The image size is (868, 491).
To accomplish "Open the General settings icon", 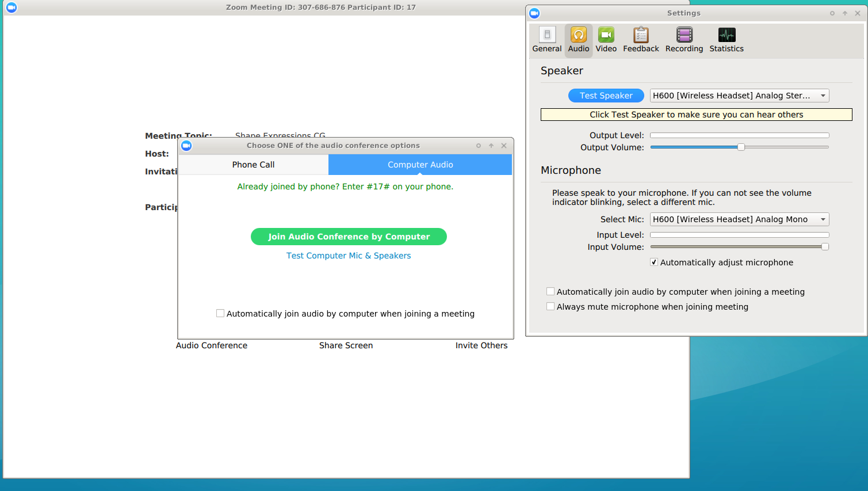I will point(546,35).
